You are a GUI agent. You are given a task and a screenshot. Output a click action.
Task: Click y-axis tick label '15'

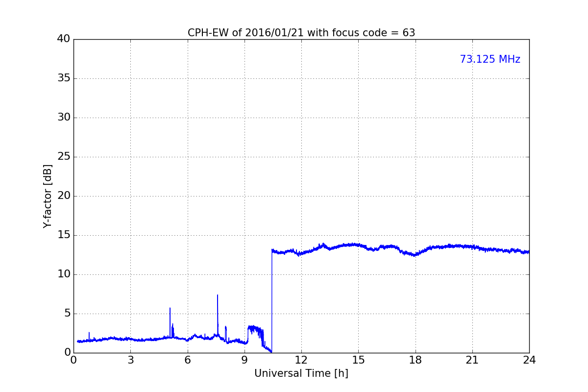click(64, 235)
